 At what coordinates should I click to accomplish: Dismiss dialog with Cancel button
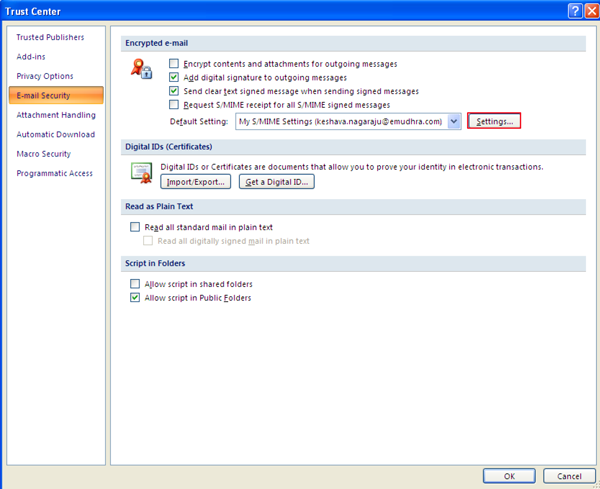coord(569,476)
